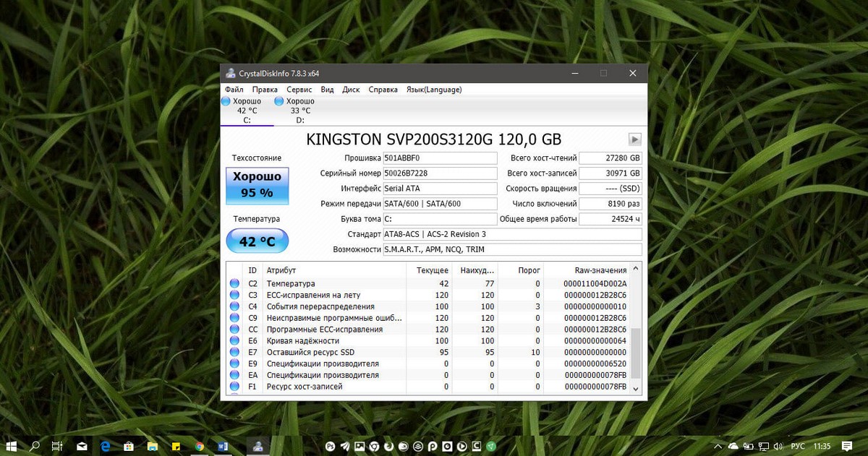Click the Возможности field S.M.A.R.T., APM

tap(512, 249)
